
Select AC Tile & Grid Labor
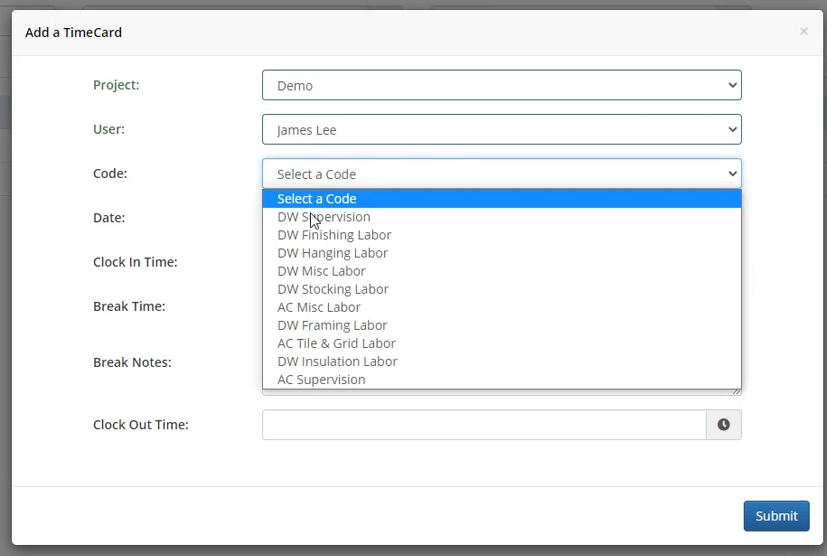pos(336,343)
